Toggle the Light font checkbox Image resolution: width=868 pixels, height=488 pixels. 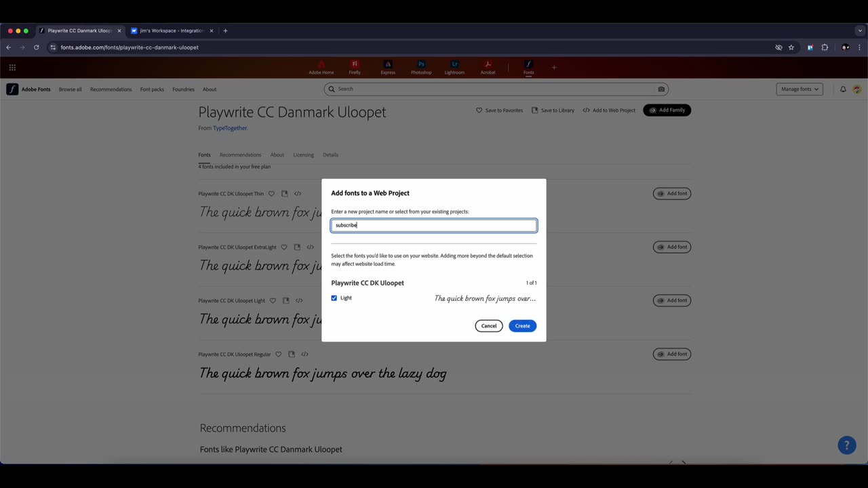(334, 298)
